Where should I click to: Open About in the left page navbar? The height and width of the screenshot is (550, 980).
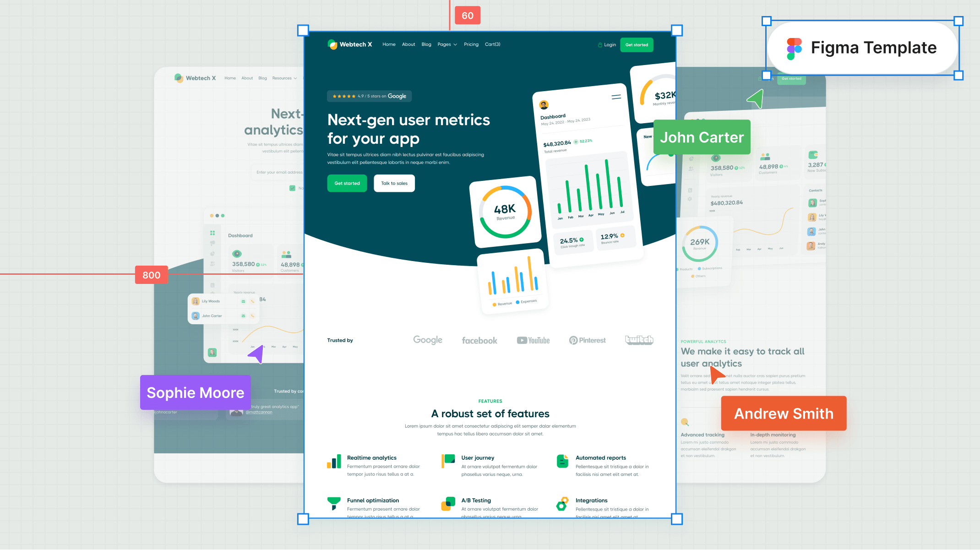coord(247,78)
